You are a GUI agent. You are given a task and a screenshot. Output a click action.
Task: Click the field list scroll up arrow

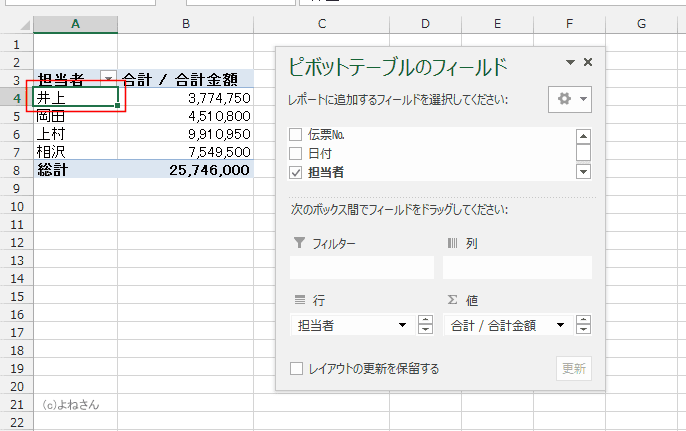pyautogui.click(x=583, y=137)
